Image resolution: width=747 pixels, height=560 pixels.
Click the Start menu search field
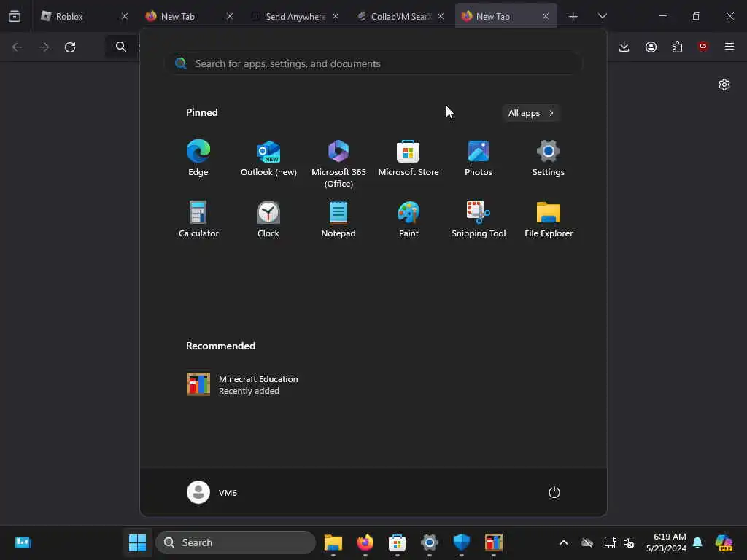pyautogui.click(x=374, y=63)
